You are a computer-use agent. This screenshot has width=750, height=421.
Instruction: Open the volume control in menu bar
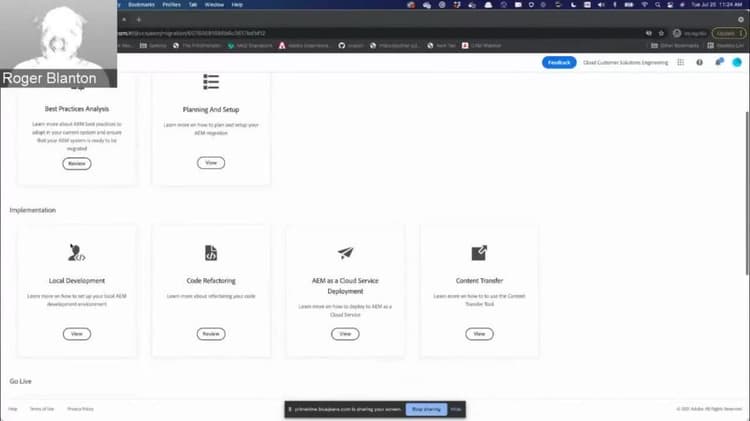pos(601,5)
